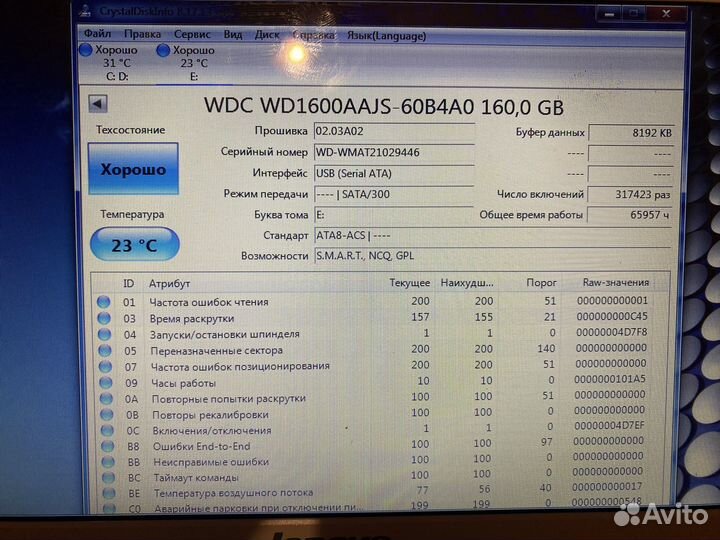This screenshot has width=720, height=540.
Task: Click the Наихудшее column header
Action: pyautogui.click(x=467, y=283)
